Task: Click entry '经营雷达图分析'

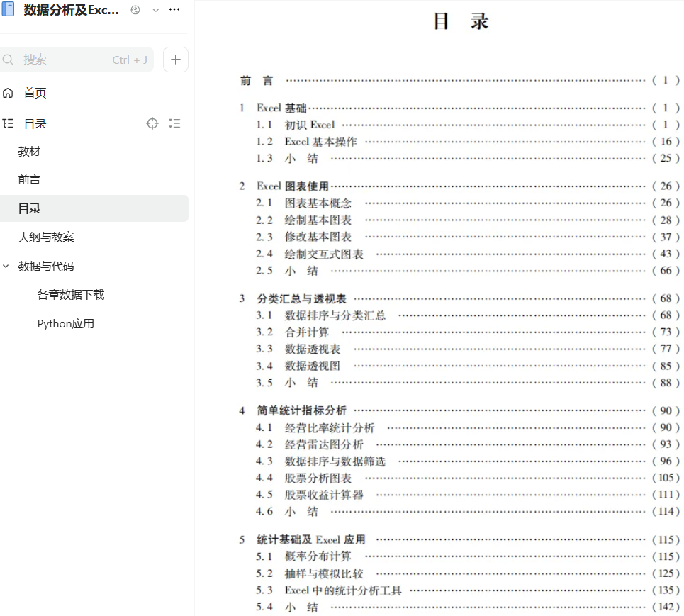Action: coord(324,444)
